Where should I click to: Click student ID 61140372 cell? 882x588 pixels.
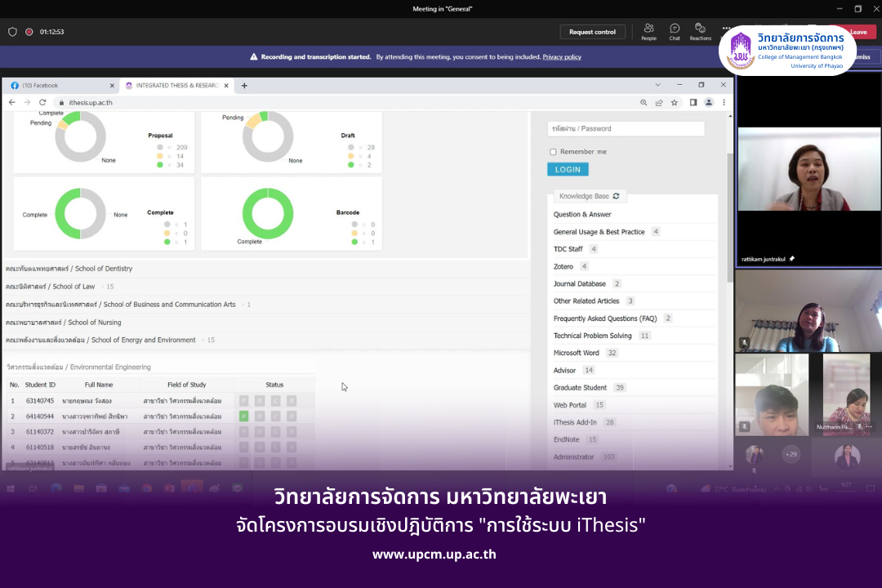tap(40, 431)
